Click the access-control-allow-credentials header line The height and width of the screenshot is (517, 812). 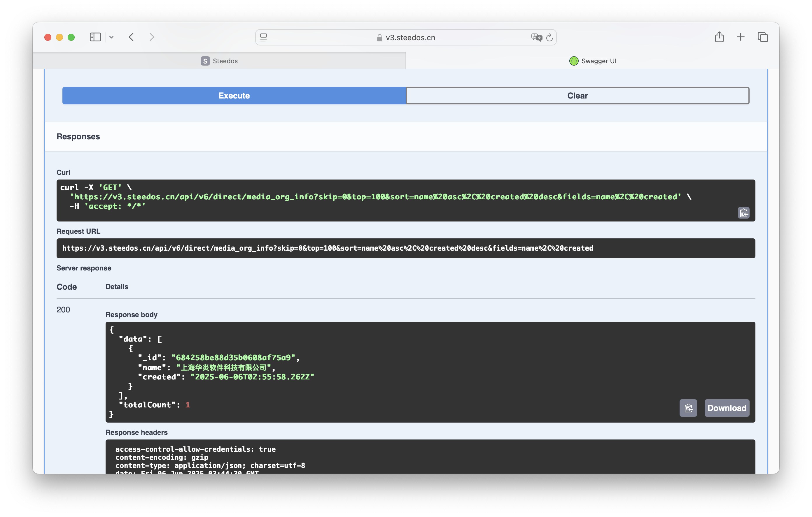pos(196,449)
